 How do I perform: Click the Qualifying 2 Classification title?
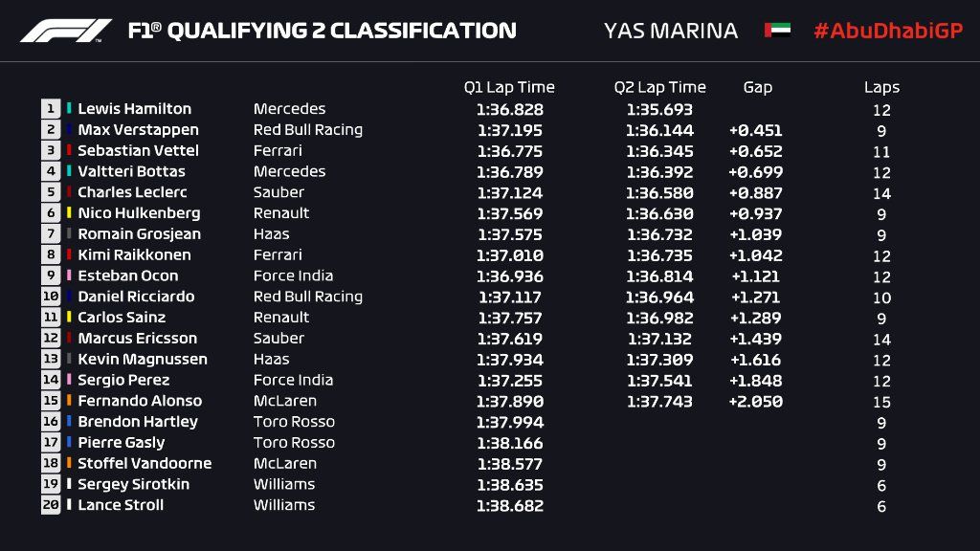pyautogui.click(x=322, y=31)
